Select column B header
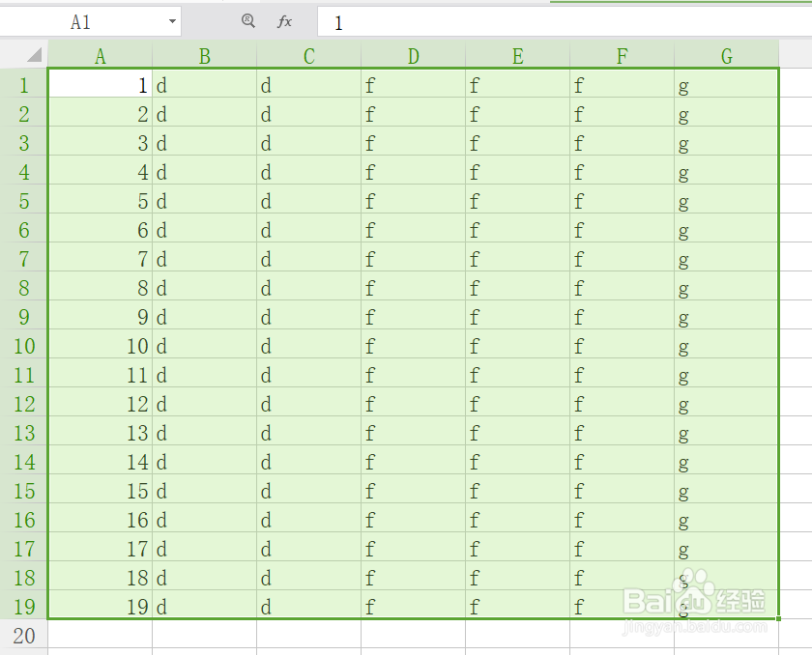812x655 pixels. 205,56
